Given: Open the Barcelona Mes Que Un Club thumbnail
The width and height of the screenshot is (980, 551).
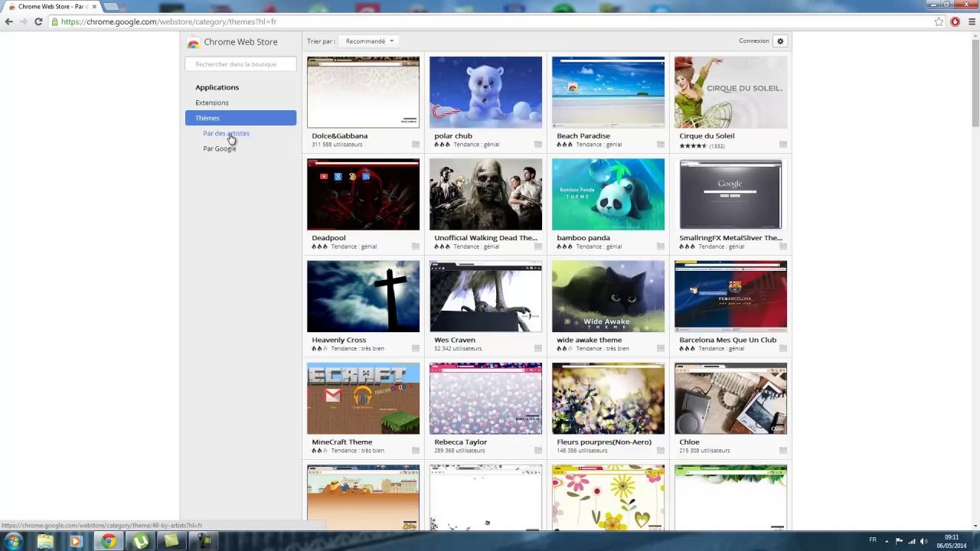Looking at the screenshot, I should point(730,296).
